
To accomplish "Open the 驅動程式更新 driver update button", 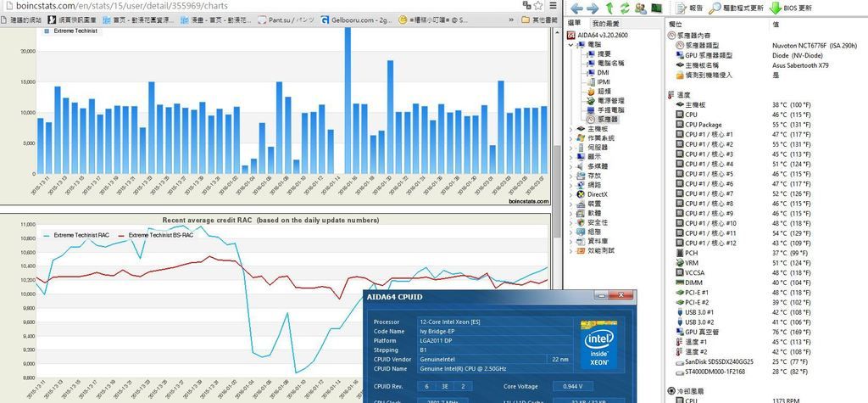I will coord(737,8).
